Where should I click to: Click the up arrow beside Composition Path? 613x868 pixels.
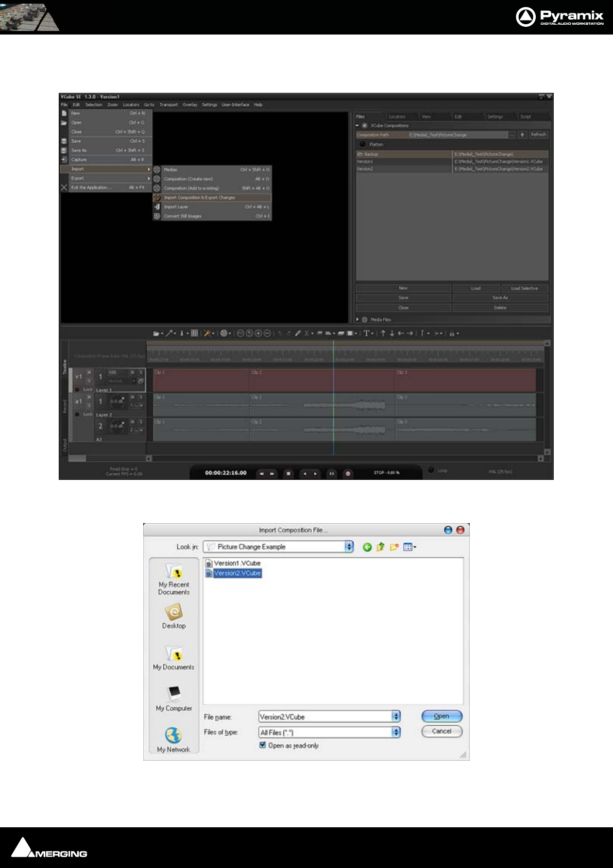(x=522, y=135)
